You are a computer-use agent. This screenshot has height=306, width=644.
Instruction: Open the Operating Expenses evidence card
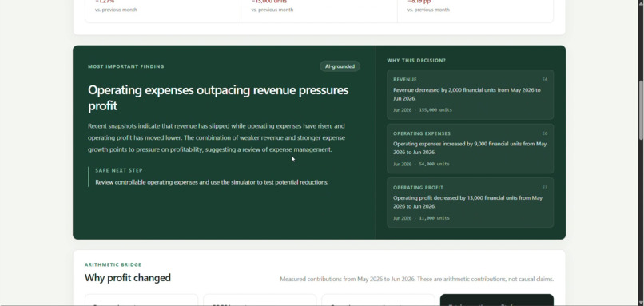(x=470, y=149)
